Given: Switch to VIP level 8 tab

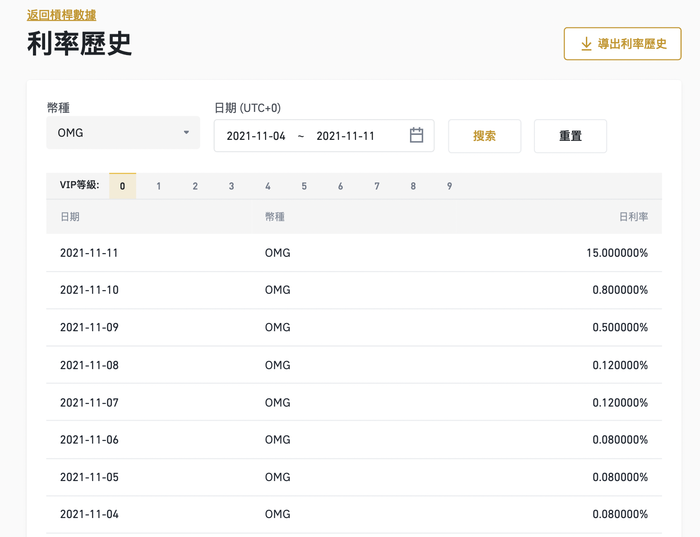Looking at the screenshot, I should 413,186.
